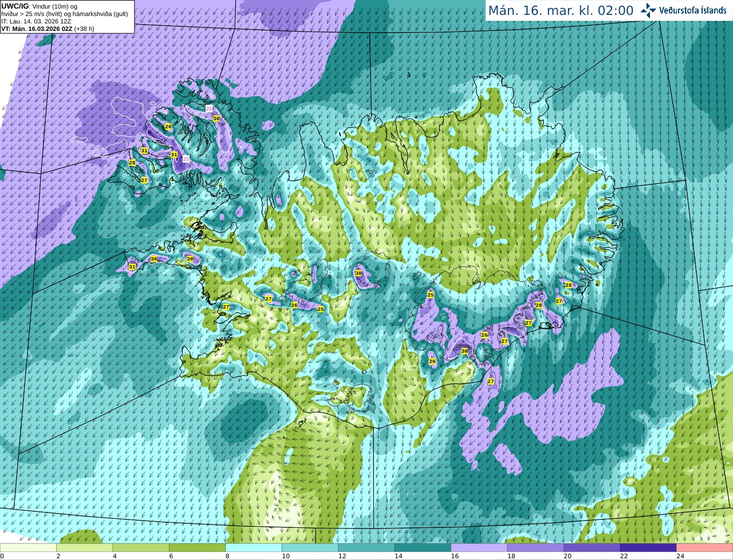The width and height of the screenshot is (733, 560).
Task: Pick the dark indigo 22–24 m/s legend swatch
Action: pos(648,547)
